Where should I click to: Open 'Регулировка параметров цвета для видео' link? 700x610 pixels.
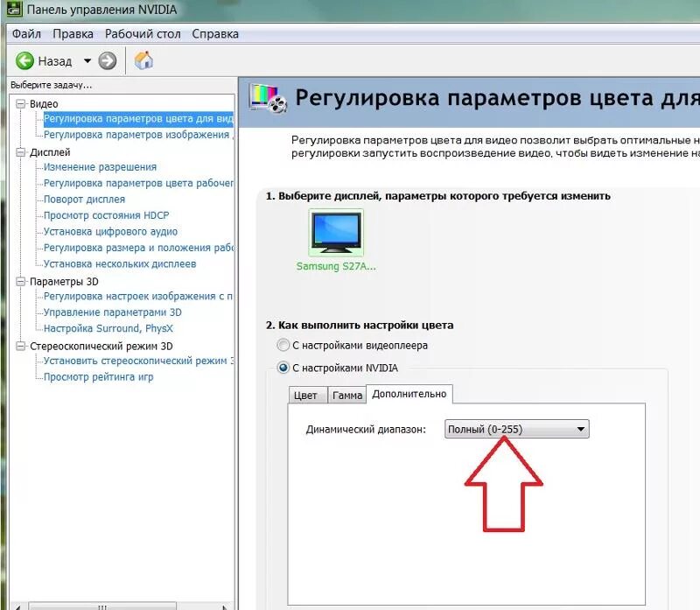pyautogui.click(x=138, y=119)
